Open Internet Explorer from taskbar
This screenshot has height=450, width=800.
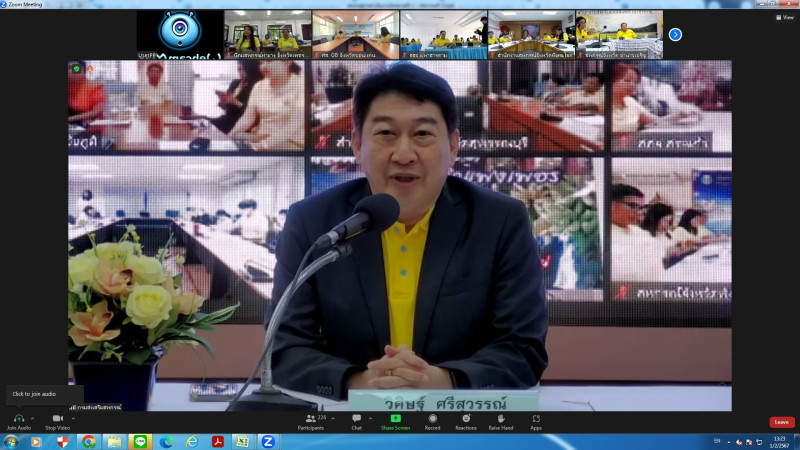[192, 442]
